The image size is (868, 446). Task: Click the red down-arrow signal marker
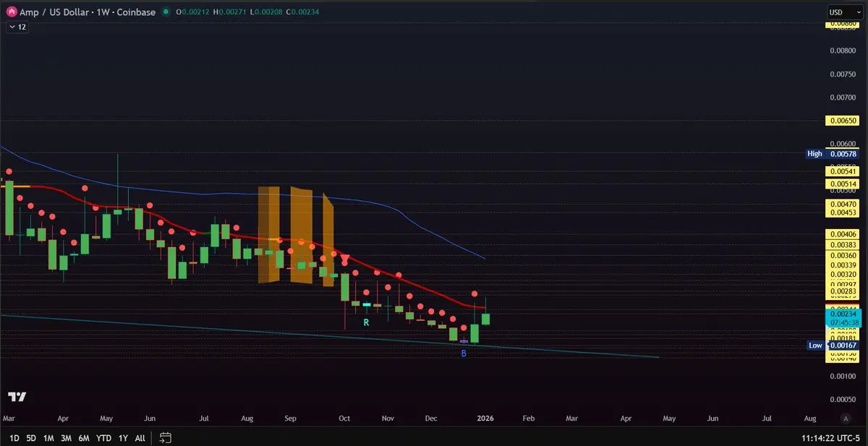[x=345, y=259]
